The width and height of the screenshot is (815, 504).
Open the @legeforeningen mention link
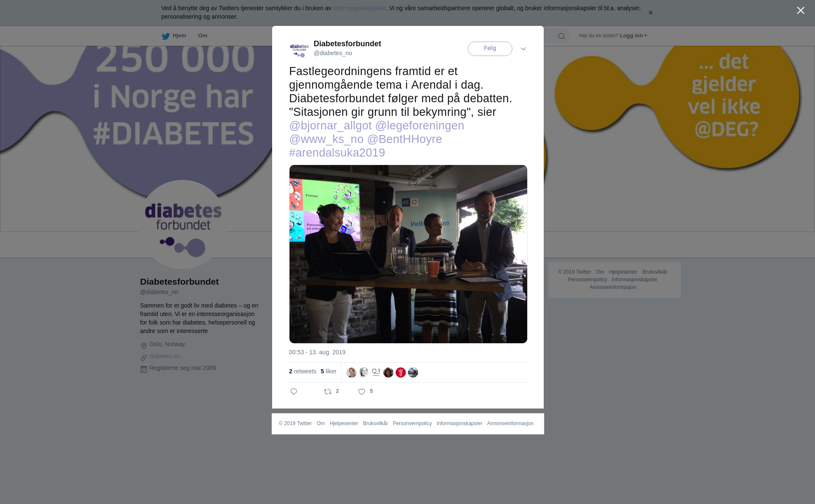click(x=420, y=126)
